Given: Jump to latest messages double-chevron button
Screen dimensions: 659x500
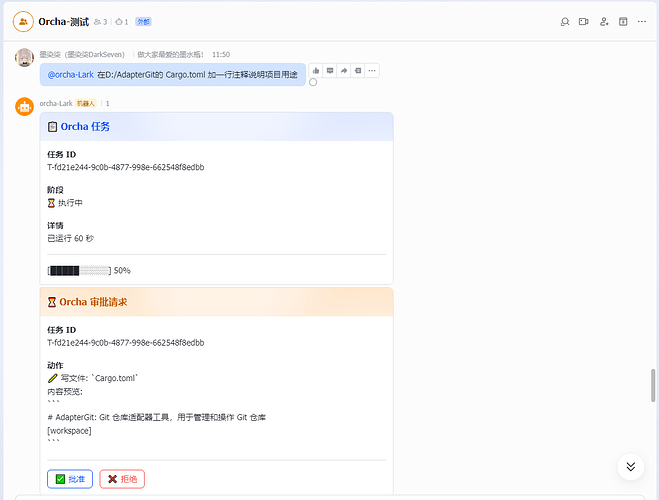Looking at the screenshot, I should (630, 466).
